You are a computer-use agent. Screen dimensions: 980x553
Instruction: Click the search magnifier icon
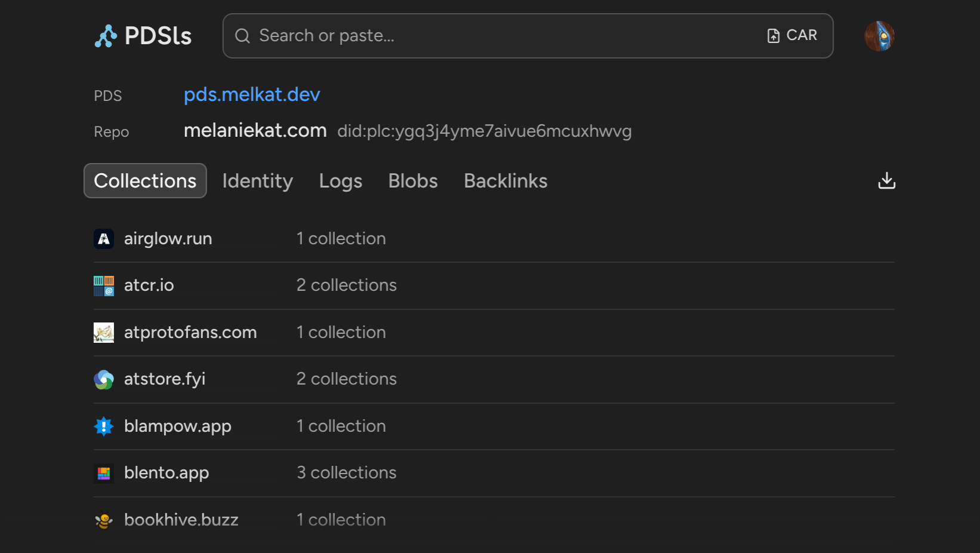click(x=242, y=36)
